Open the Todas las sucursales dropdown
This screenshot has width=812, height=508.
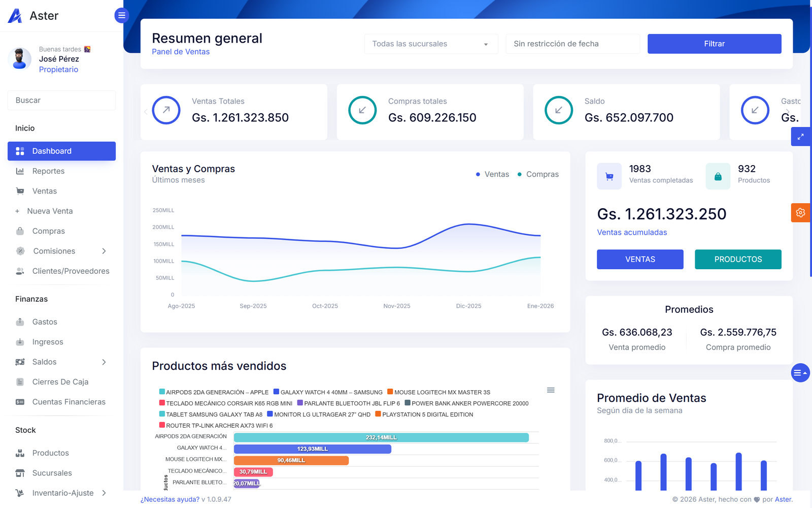pyautogui.click(x=430, y=44)
